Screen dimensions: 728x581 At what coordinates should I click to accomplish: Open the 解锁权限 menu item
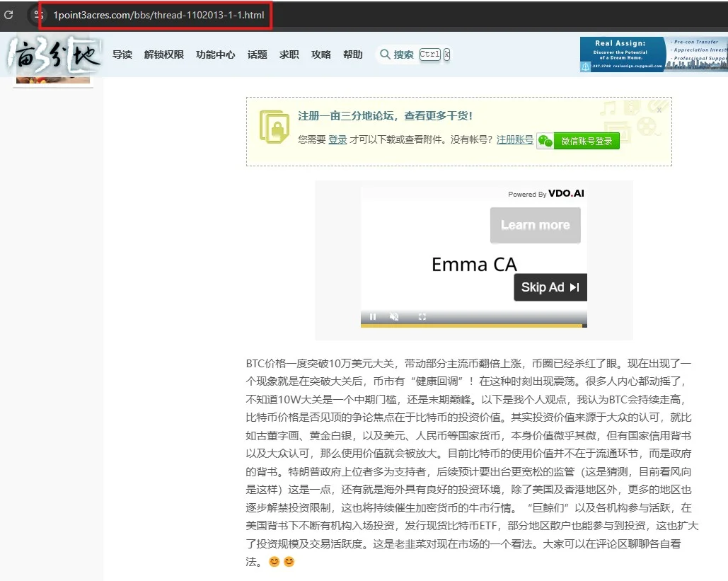(164, 54)
